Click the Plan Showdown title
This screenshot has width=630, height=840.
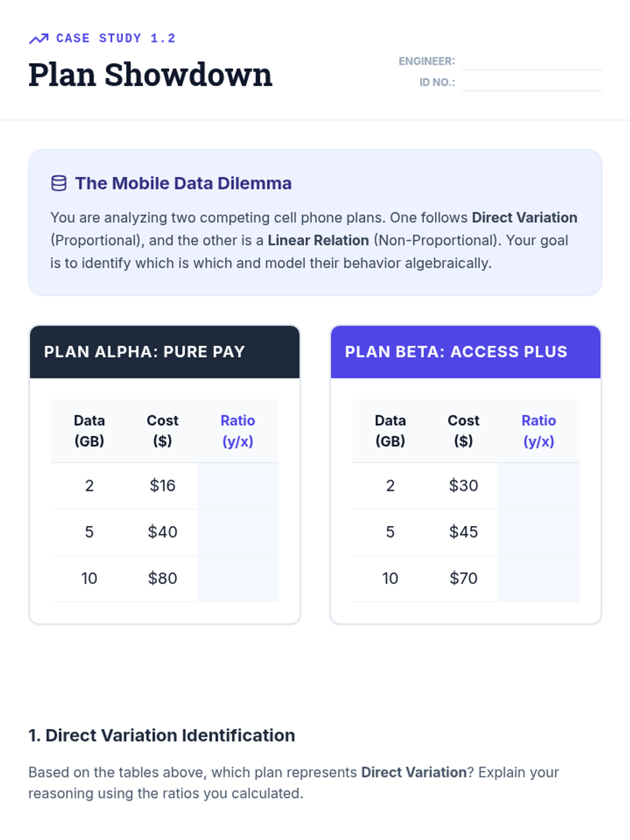(151, 75)
